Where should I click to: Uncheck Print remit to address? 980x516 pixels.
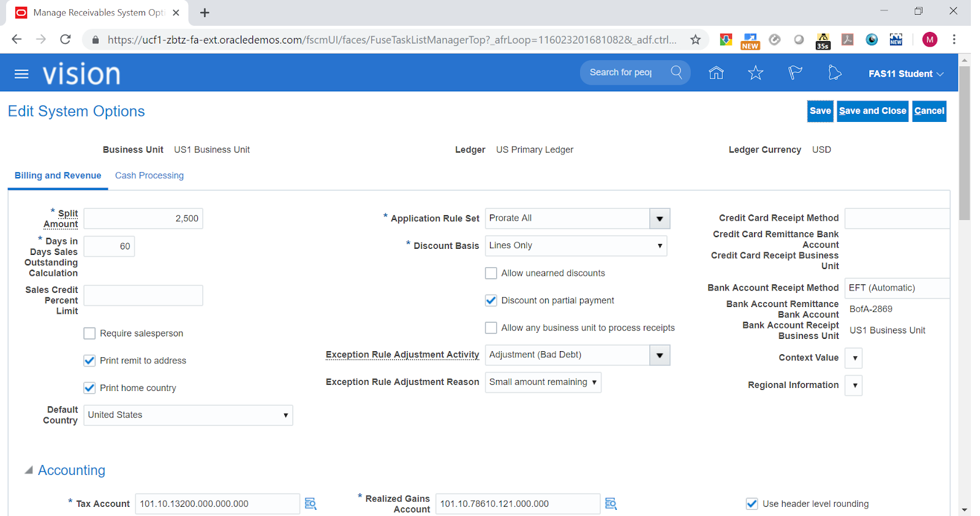point(89,361)
